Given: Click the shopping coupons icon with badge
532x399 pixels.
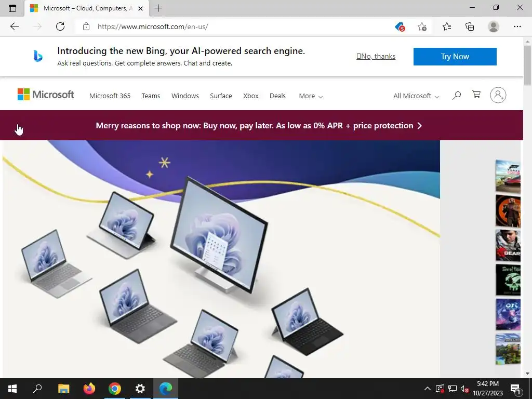Looking at the screenshot, I should pyautogui.click(x=400, y=26).
